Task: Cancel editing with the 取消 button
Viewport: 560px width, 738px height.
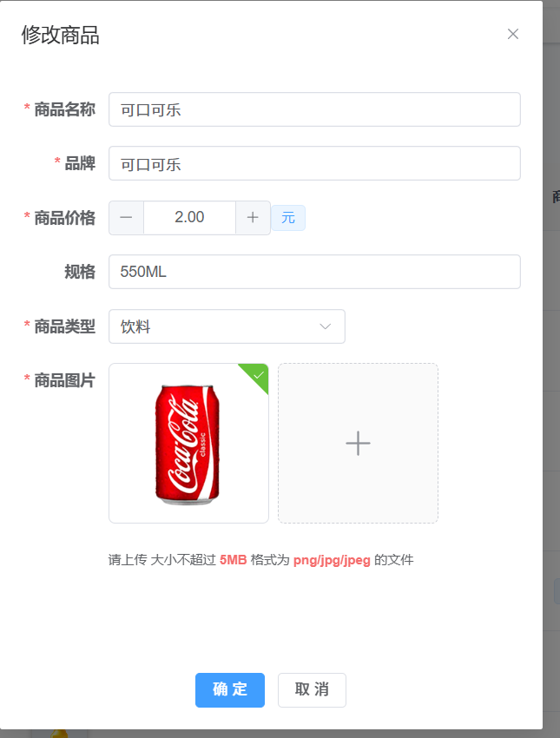Action: point(312,690)
